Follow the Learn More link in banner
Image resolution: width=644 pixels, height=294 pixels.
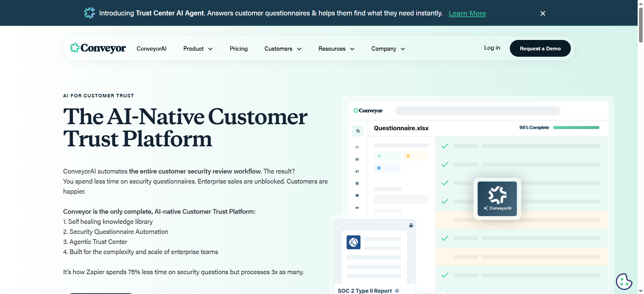467,13
